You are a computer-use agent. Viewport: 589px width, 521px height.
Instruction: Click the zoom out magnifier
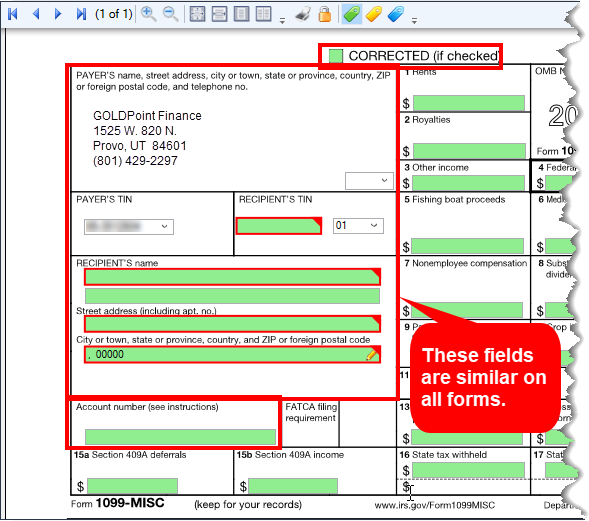(171, 14)
